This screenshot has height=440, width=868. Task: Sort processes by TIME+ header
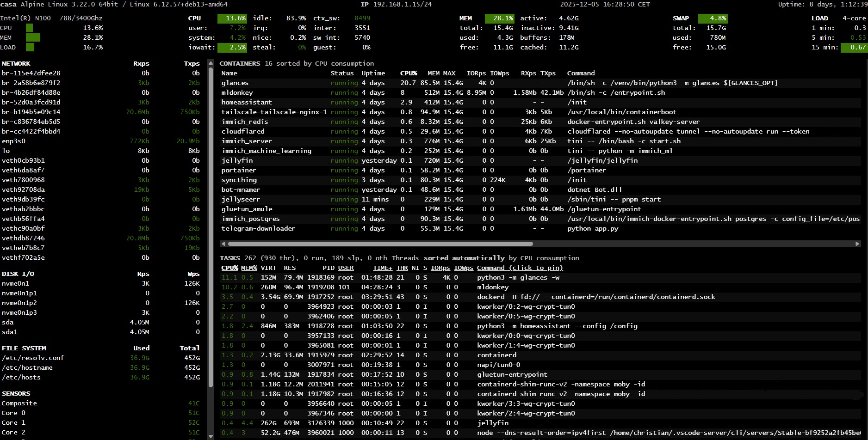coord(382,268)
